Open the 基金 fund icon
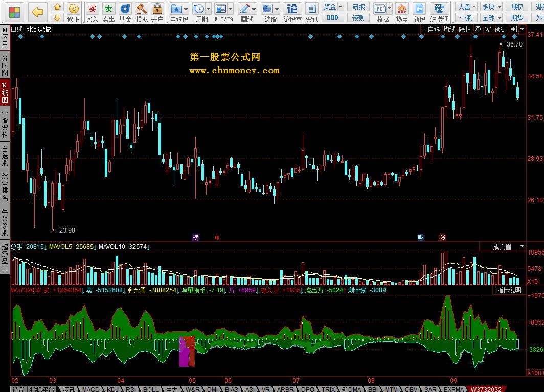Screen dimensions: 544x392 coord(125,9)
